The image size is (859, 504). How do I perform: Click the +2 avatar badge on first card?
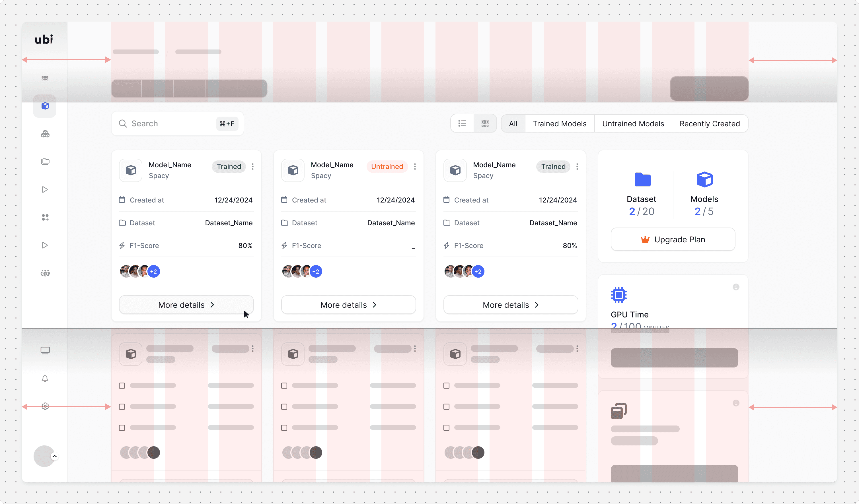point(154,271)
